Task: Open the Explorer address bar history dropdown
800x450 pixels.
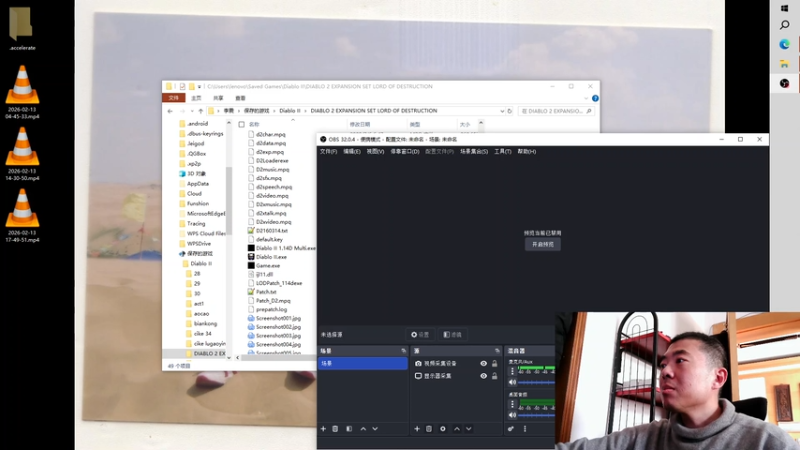Action: point(502,111)
